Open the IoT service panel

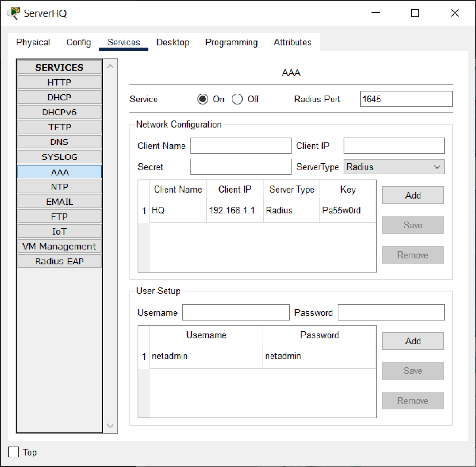tap(59, 231)
